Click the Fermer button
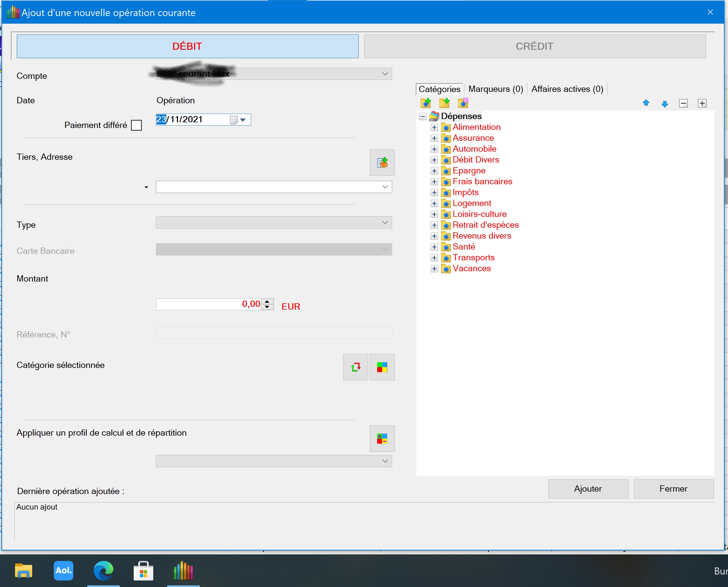 click(x=673, y=489)
